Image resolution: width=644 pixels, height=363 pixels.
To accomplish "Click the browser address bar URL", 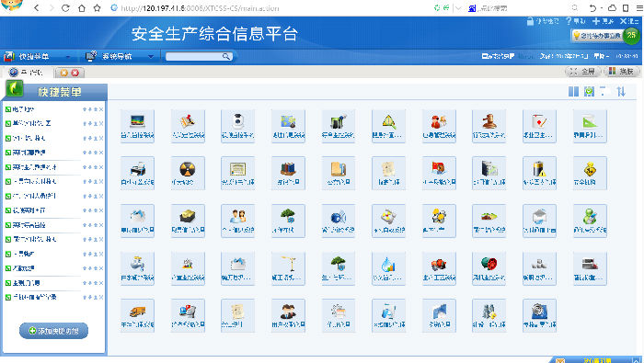I will [200, 8].
